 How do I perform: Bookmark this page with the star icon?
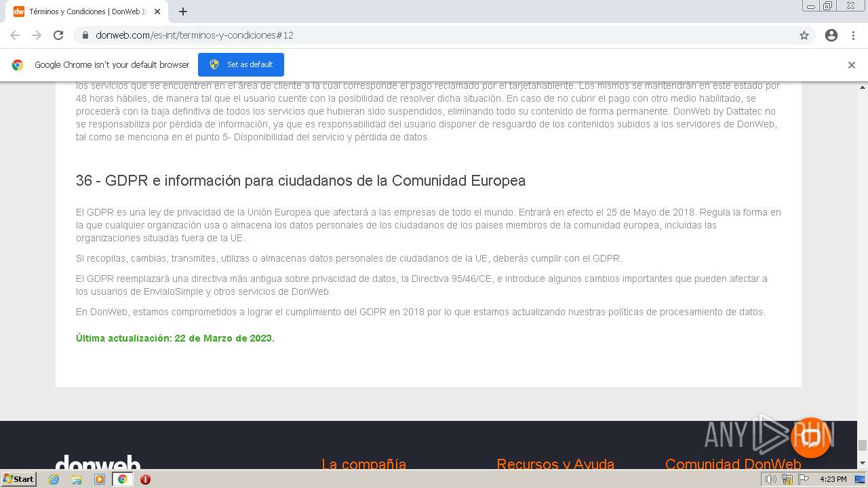click(x=804, y=35)
